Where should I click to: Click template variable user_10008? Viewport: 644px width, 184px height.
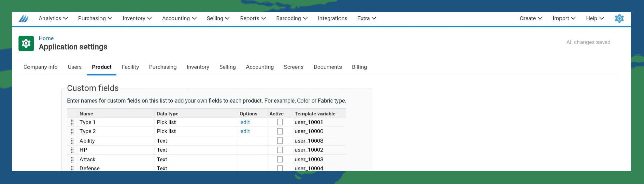click(309, 141)
